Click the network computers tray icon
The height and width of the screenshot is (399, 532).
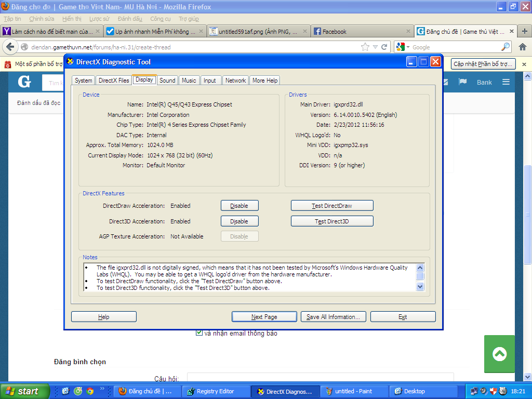pyautogui.click(x=474, y=391)
